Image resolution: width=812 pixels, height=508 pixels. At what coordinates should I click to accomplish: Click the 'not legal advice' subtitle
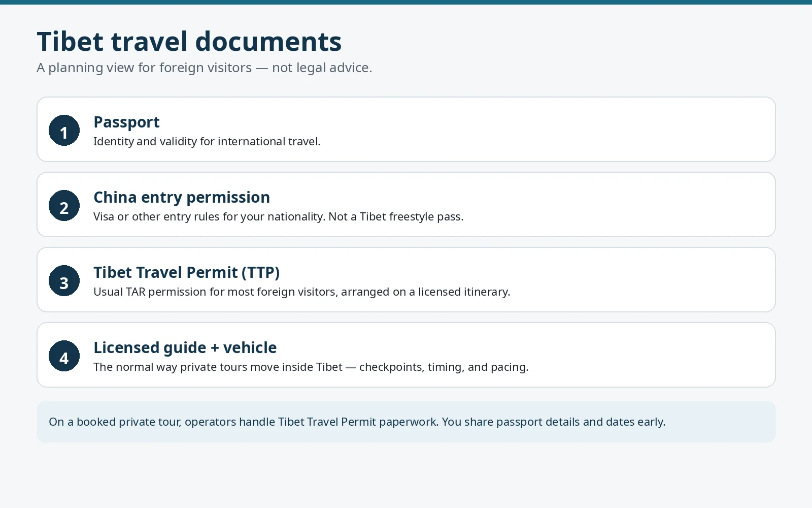pos(204,68)
